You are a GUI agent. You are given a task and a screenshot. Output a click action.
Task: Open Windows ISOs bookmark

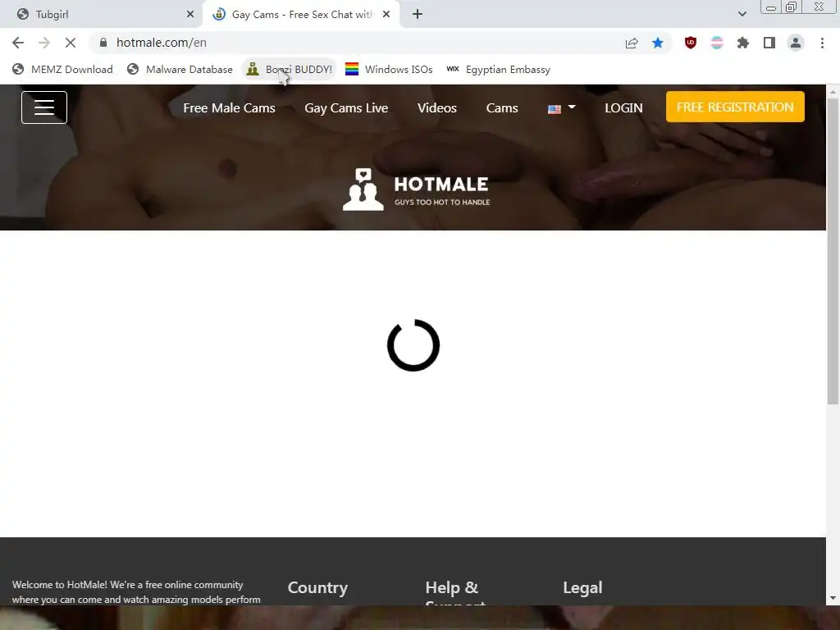pyautogui.click(x=389, y=70)
